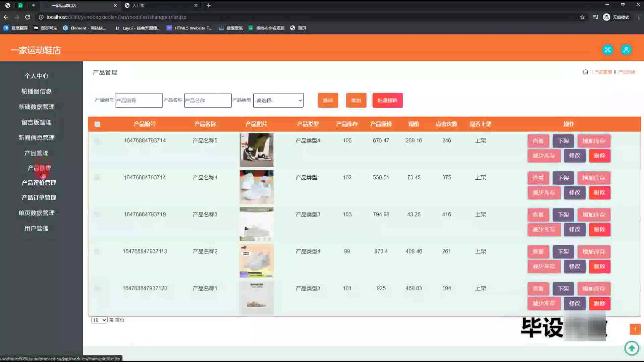Open 轮播图信息 in the sidebar
This screenshot has width=644, height=362.
tap(37, 92)
